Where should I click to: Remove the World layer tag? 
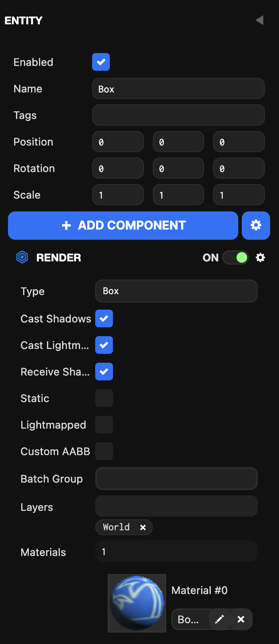(x=143, y=527)
